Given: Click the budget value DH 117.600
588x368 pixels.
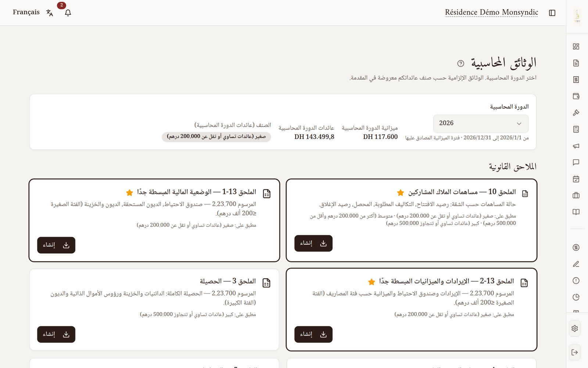Looking at the screenshot, I should (x=380, y=137).
